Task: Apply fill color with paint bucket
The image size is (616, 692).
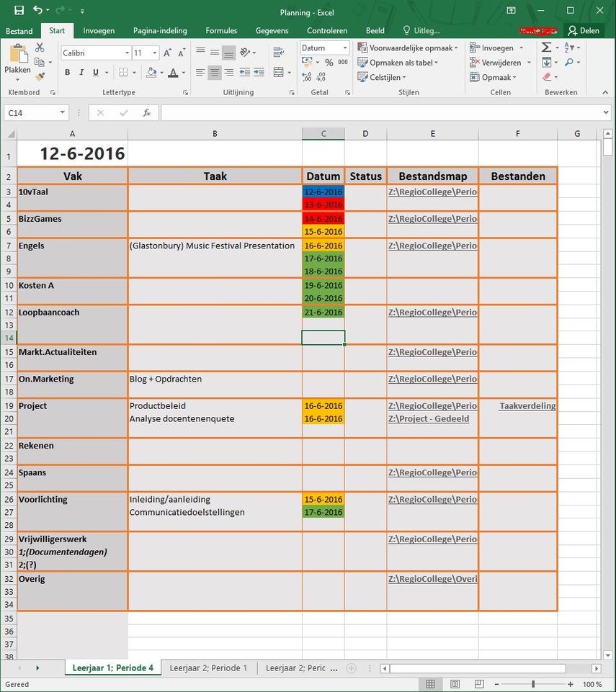Action: 151,73
